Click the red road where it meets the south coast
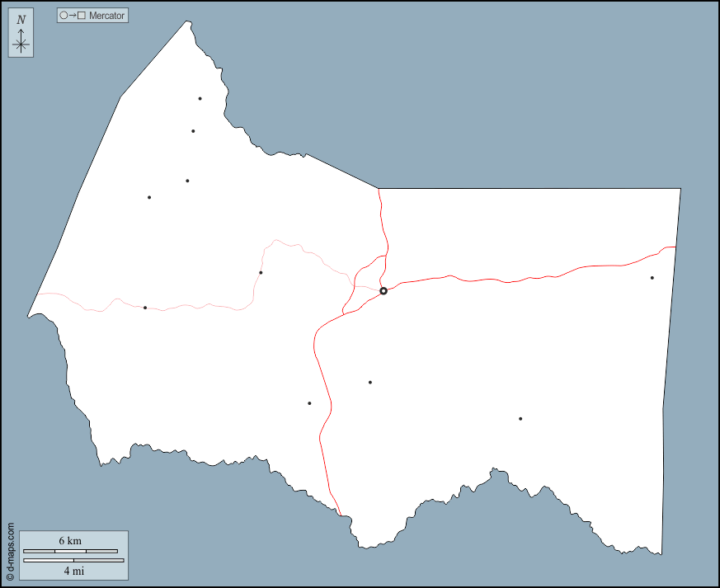The image size is (720, 588). click(x=340, y=514)
